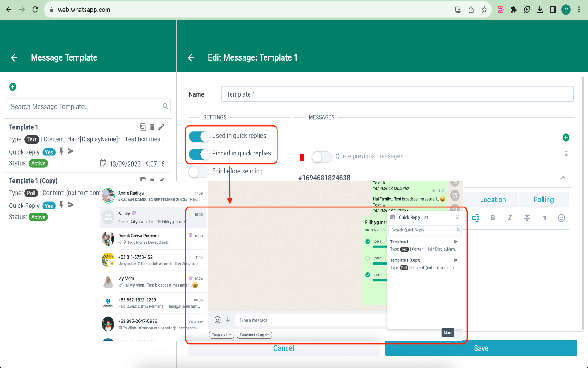Viewport: 588px width, 368px height.
Task: Duplicate Template 1 using the copy icon
Action: point(143,127)
